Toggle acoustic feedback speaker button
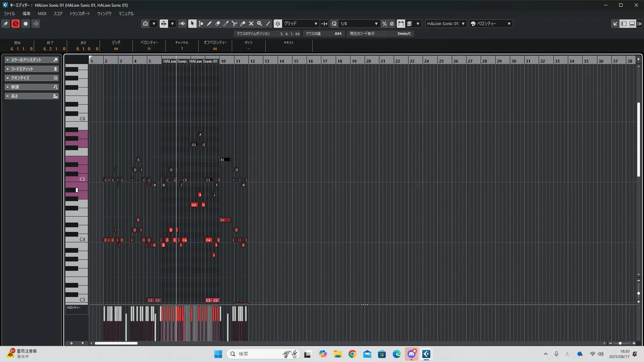 [182, 23]
